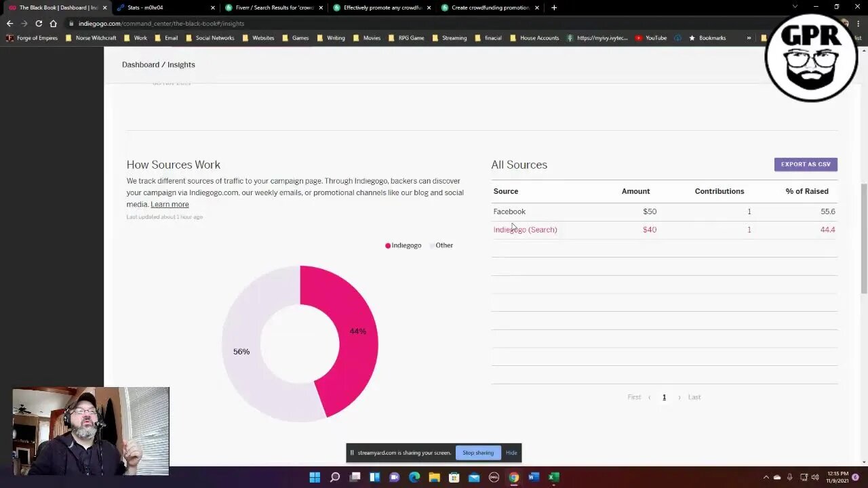The width and height of the screenshot is (868, 488).
Task: Click the browser Back arrow
Action: pos(9,23)
